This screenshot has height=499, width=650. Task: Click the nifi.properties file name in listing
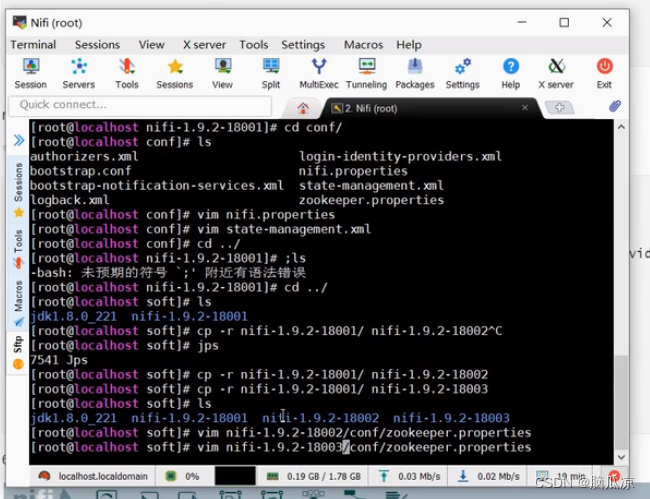click(353, 171)
